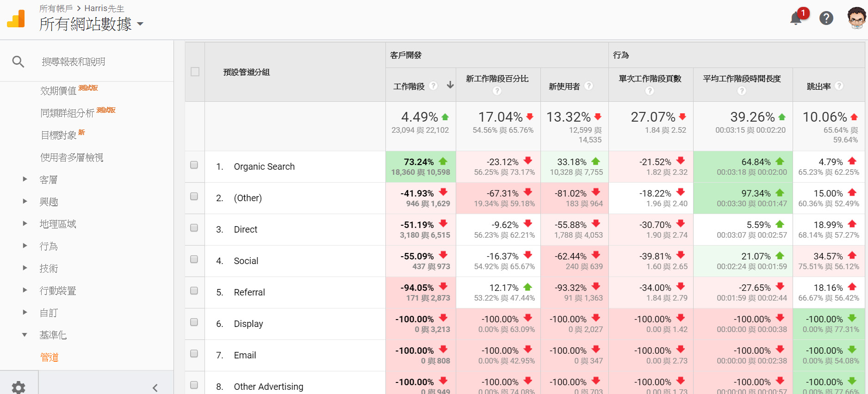Open the Direct channel link
The image size is (868, 394).
tap(246, 229)
